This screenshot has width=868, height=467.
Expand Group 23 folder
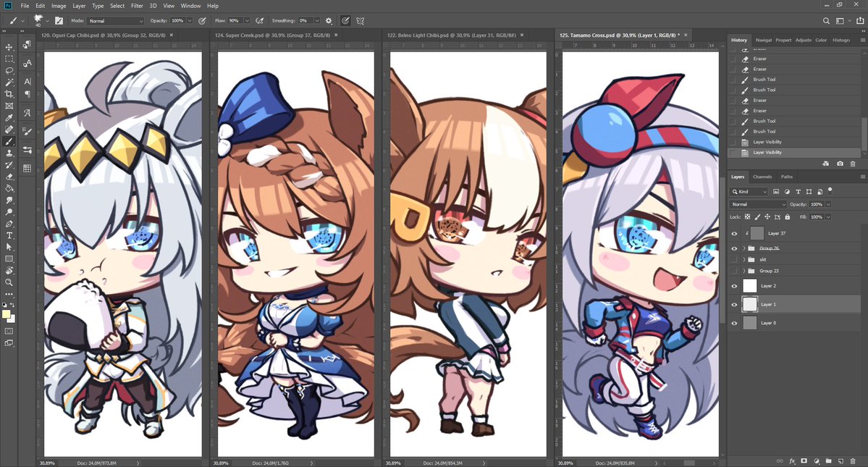[744, 271]
